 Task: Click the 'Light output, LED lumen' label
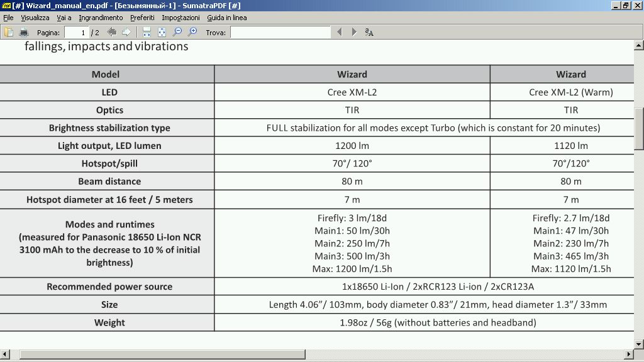[109, 146]
